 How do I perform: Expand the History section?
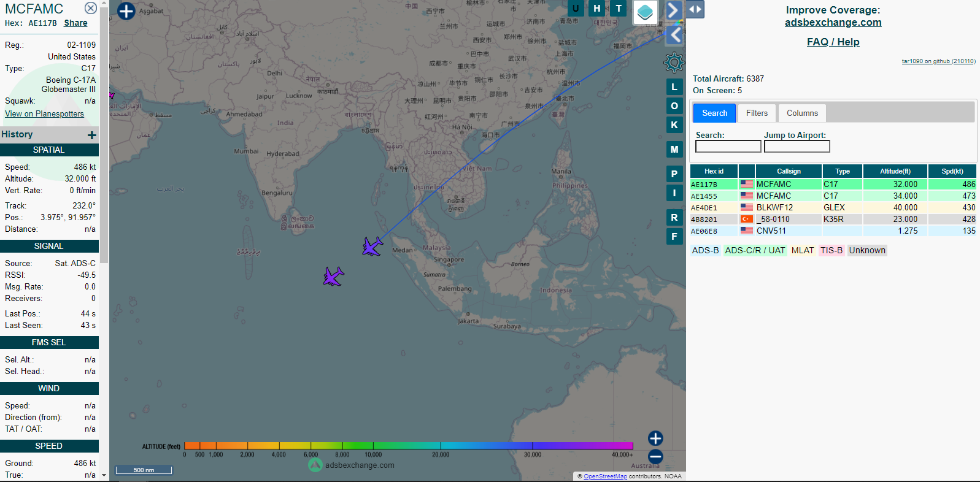pos(91,135)
